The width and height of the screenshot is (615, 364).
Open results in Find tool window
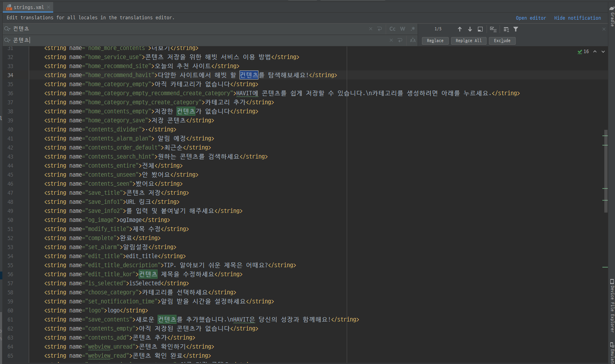[480, 28]
